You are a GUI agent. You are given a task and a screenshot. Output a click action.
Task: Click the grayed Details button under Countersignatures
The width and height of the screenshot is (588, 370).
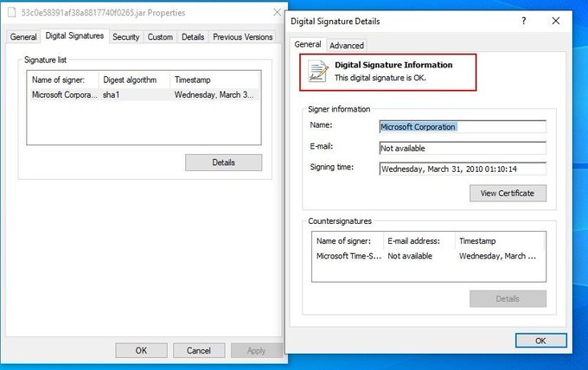(x=508, y=299)
